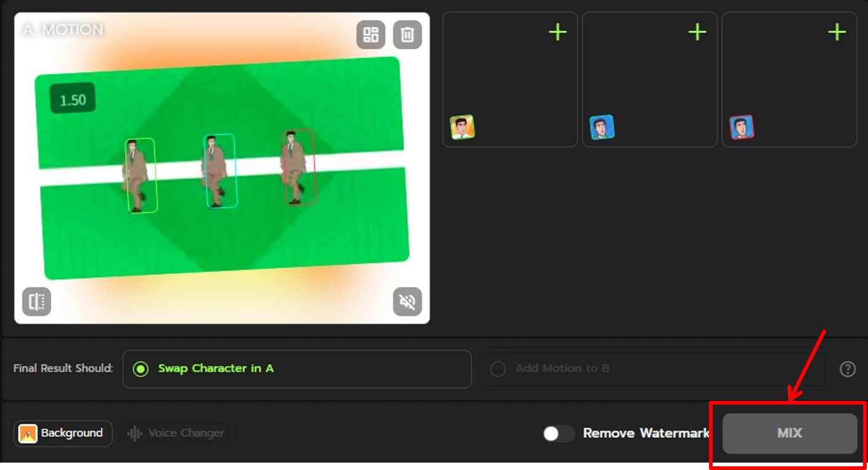This screenshot has height=470, width=868.
Task: Delete the motion video with trash icon
Action: coord(407,35)
